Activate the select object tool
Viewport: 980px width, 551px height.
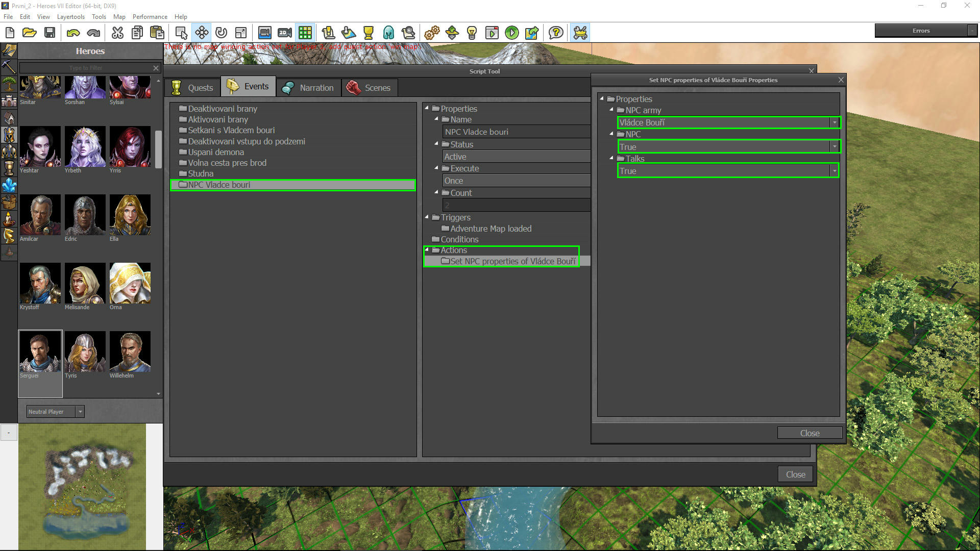coord(181,33)
